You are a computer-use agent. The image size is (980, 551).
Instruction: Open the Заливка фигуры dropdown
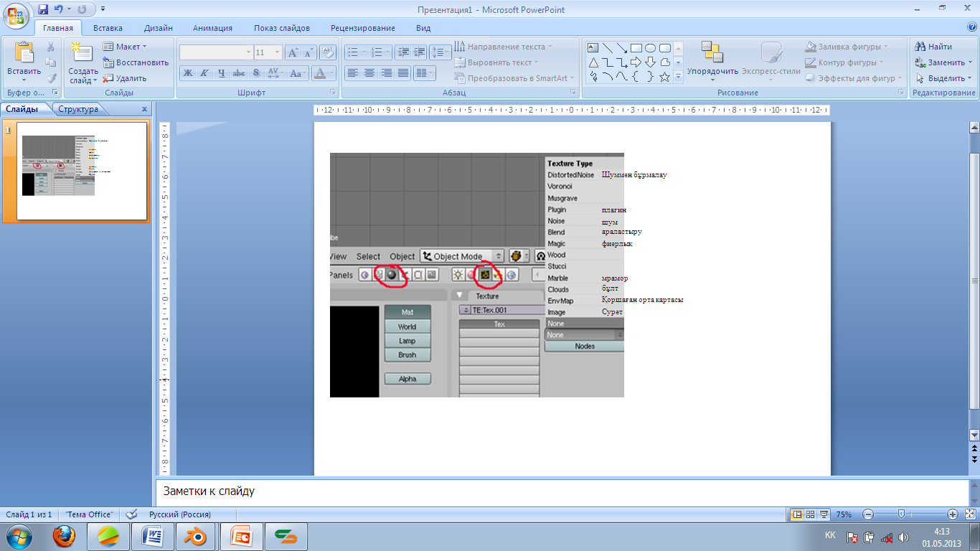coord(847,47)
